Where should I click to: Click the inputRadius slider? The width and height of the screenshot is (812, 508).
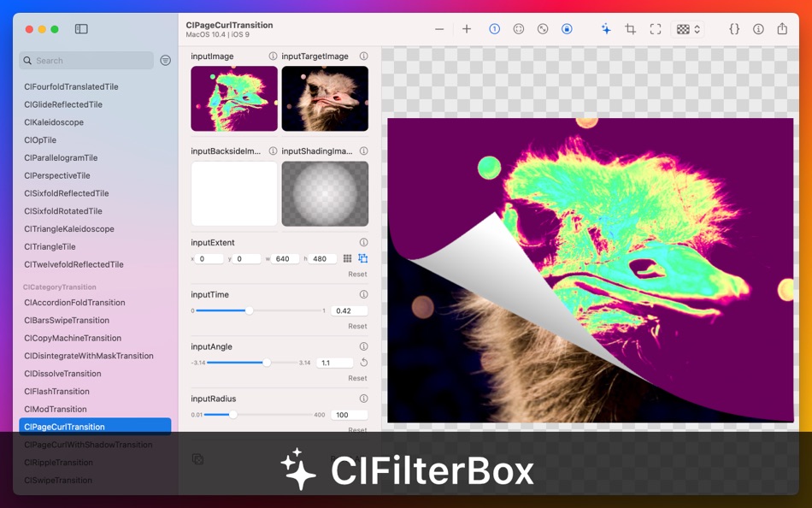point(258,415)
